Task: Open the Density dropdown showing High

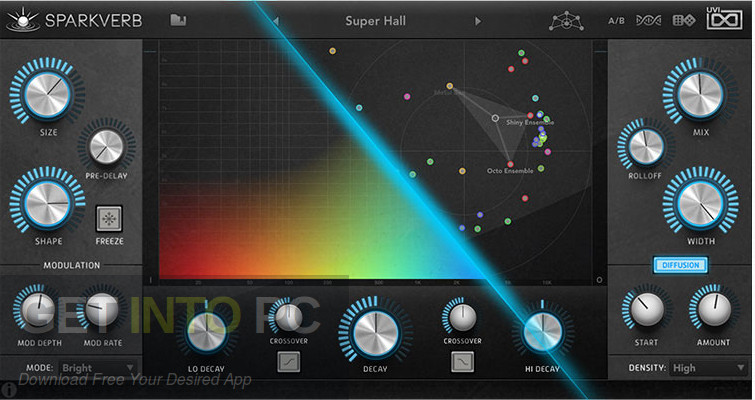Action: pos(708,368)
